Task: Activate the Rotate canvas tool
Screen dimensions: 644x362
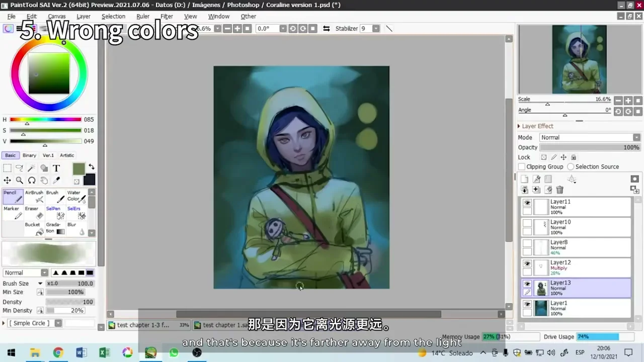Action: click(32, 180)
